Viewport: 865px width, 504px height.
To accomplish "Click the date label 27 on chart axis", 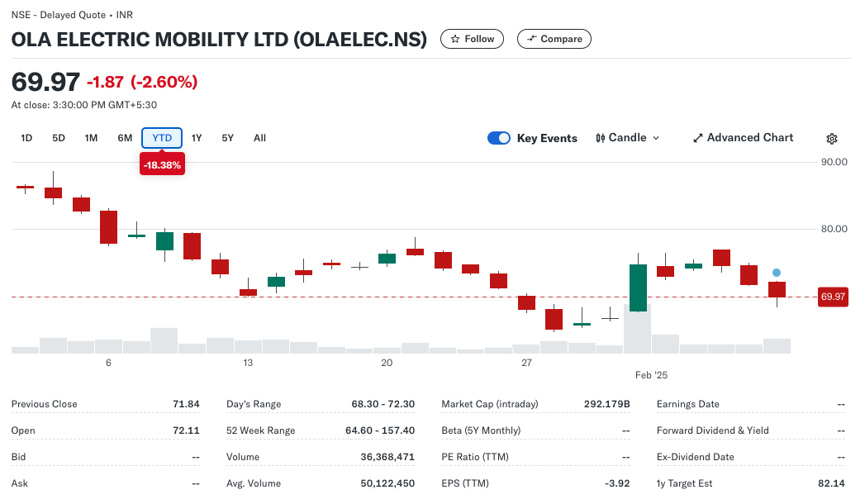I will 527,363.
